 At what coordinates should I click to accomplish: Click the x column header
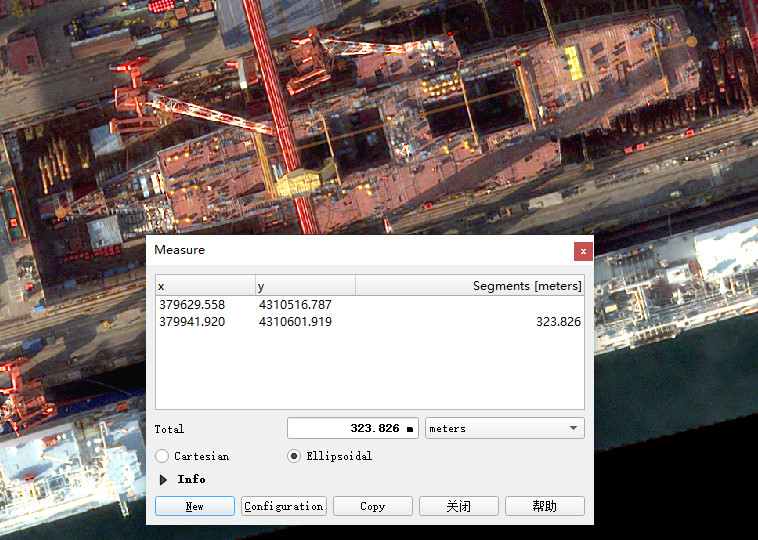coord(205,286)
